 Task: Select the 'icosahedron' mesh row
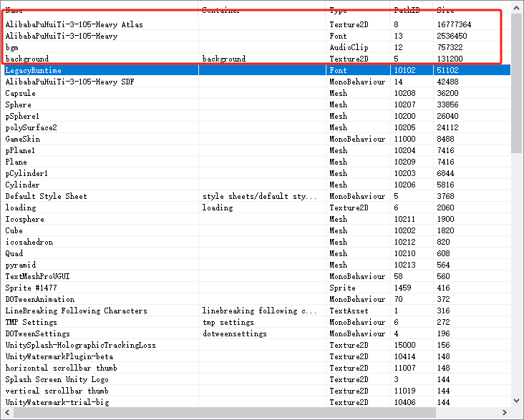click(256, 242)
